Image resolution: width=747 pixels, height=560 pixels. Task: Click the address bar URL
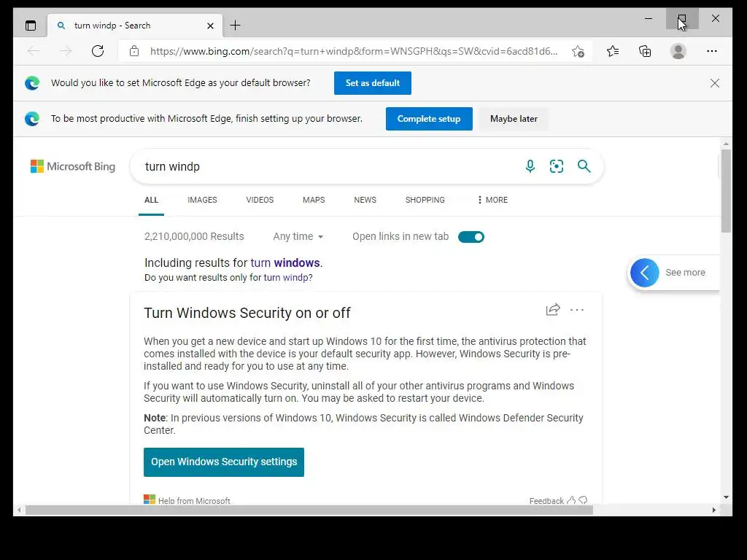(354, 51)
